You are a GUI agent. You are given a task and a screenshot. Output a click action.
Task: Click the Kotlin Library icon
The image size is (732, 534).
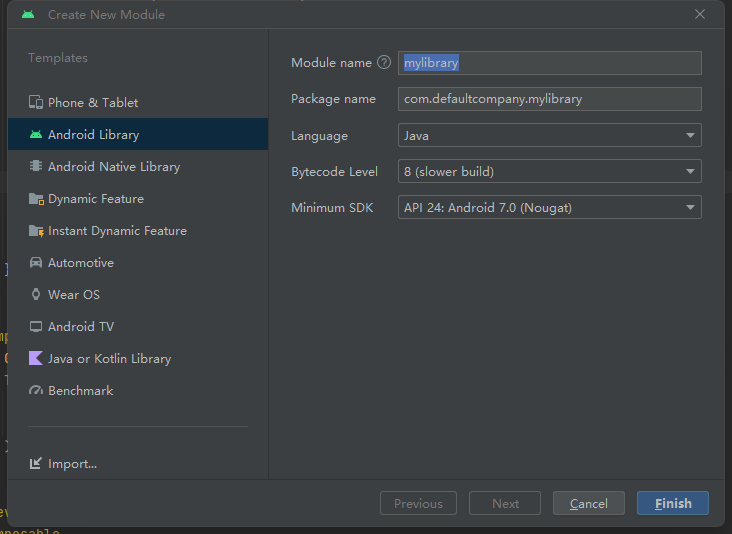point(36,359)
